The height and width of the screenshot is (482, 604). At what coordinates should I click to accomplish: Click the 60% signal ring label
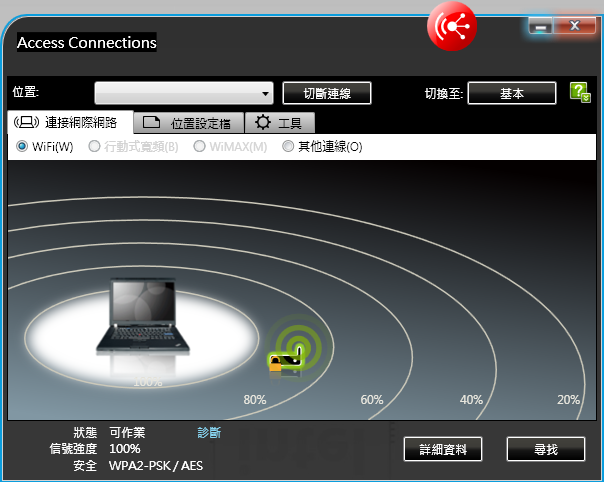tap(372, 400)
